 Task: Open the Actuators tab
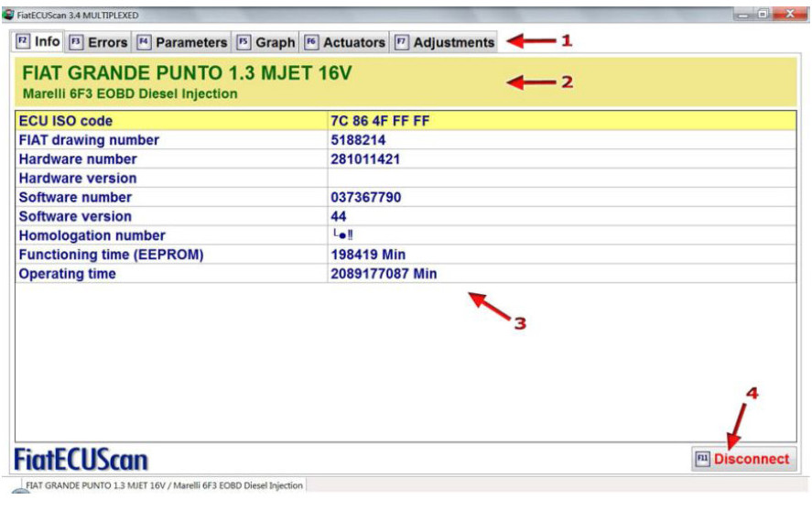pyautogui.click(x=345, y=42)
